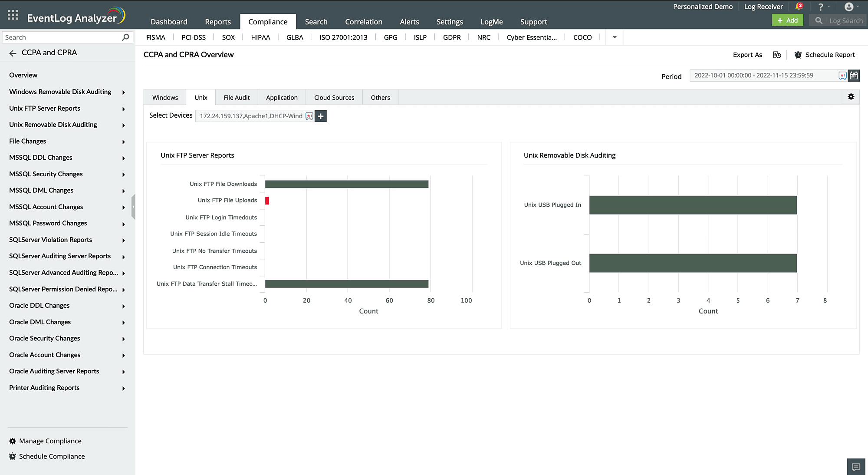Open Manage Compliance link
The height and width of the screenshot is (475, 868).
coord(50,441)
